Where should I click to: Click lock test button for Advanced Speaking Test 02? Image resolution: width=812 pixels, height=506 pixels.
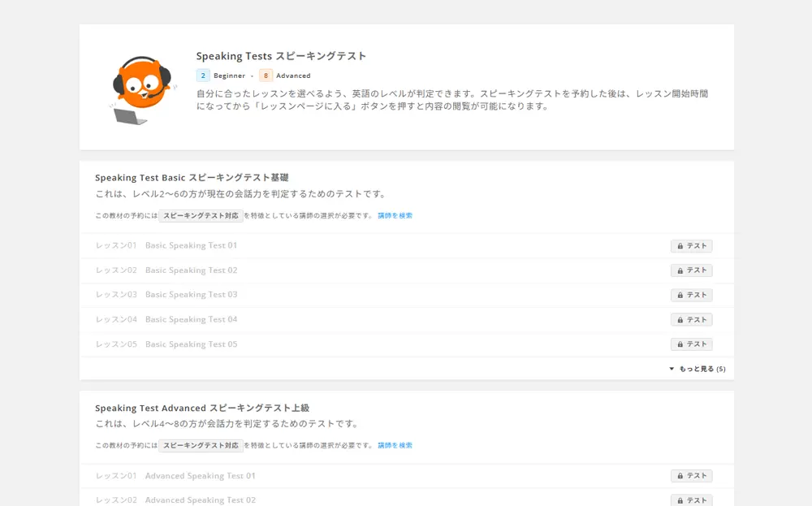tap(691, 500)
